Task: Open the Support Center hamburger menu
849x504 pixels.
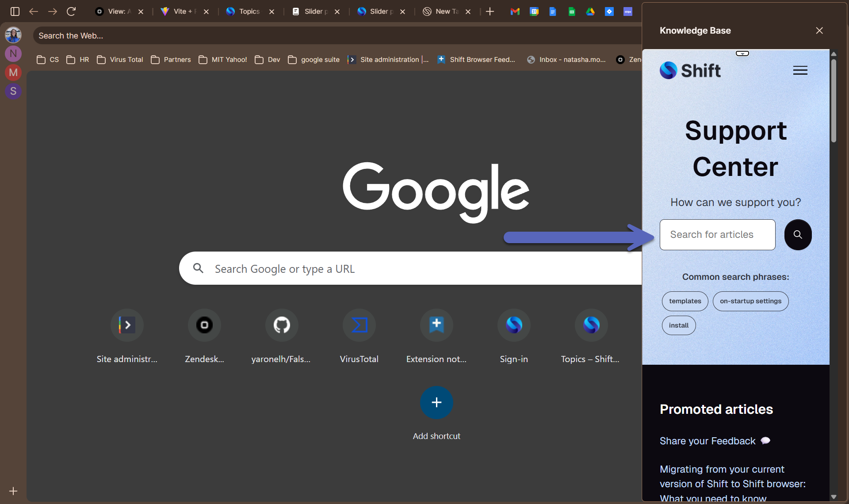Action: click(800, 71)
